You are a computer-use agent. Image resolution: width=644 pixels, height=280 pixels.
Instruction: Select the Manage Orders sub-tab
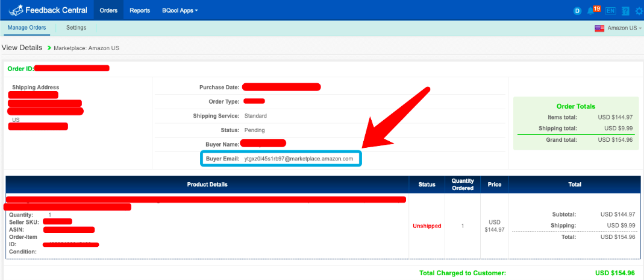tap(27, 28)
